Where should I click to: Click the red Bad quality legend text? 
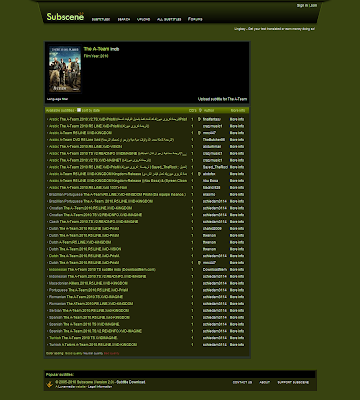click(x=111, y=353)
